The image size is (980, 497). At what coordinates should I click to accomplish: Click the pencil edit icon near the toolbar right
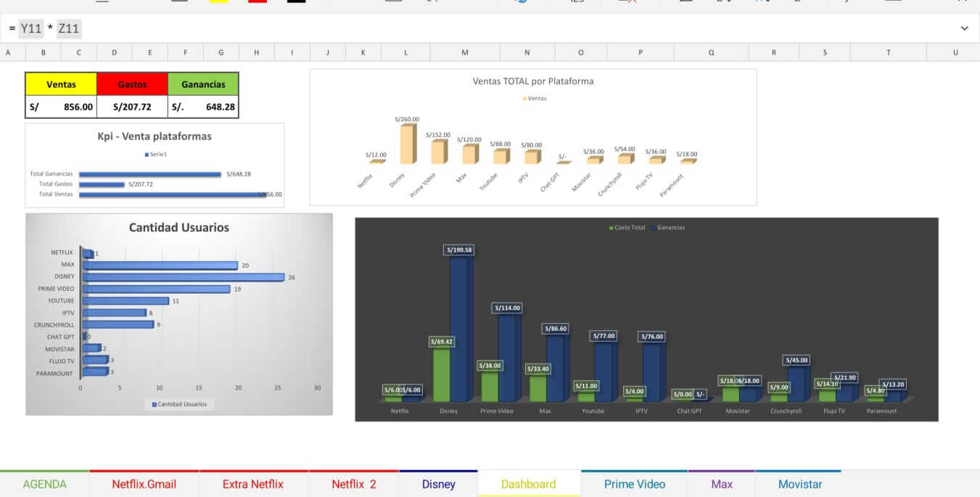click(846, 3)
